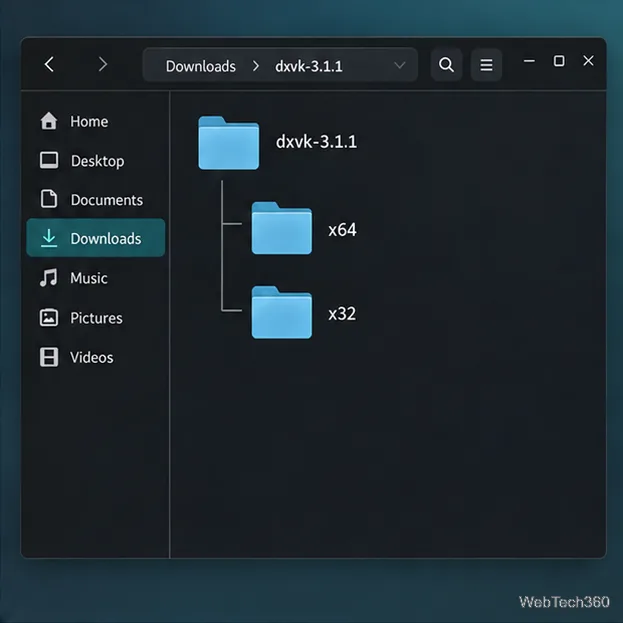The width and height of the screenshot is (623, 623).
Task: Open Music in the sidebar
Action: click(x=95, y=278)
